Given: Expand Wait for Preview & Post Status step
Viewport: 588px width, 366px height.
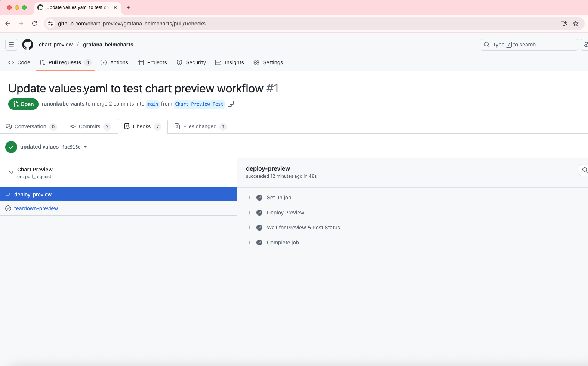Looking at the screenshot, I should click(x=249, y=228).
